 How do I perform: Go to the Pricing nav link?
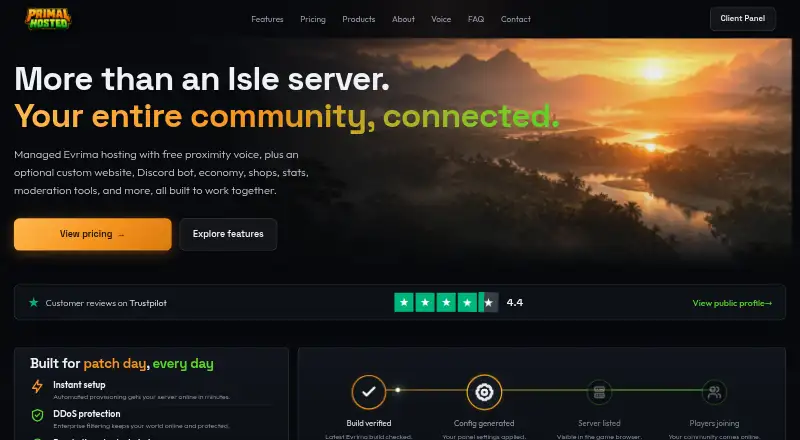coord(313,19)
